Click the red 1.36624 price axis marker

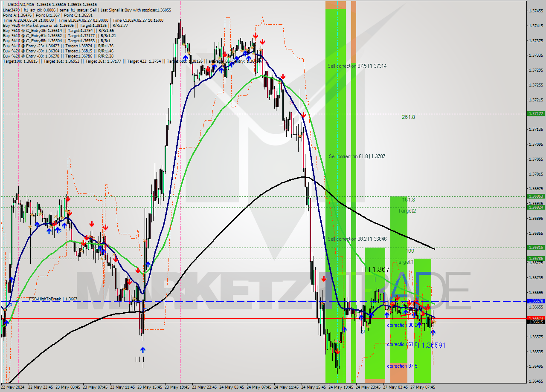pos(536,318)
